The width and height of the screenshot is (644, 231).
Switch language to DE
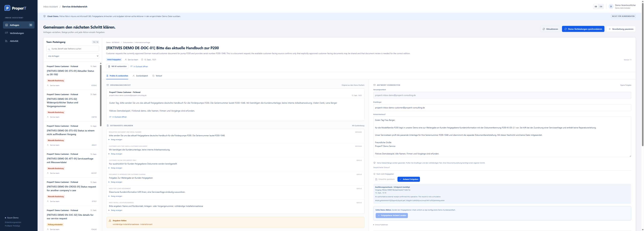(x=596, y=7)
